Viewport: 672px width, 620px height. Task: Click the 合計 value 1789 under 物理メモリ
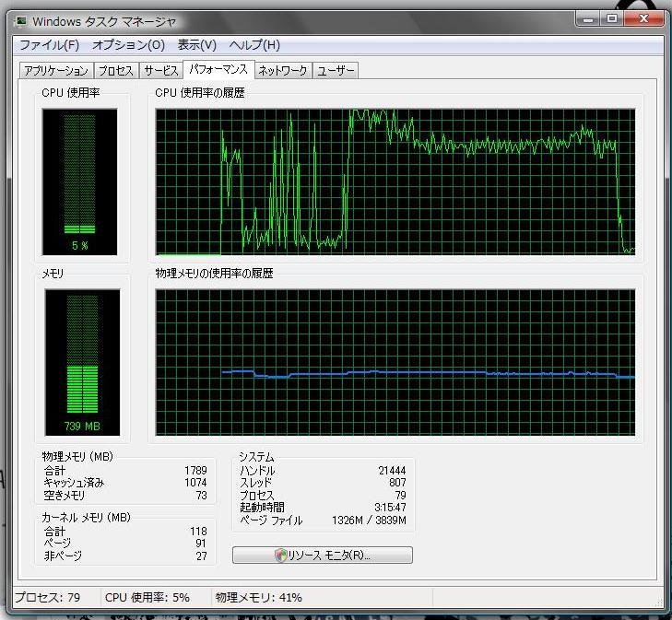click(x=195, y=470)
